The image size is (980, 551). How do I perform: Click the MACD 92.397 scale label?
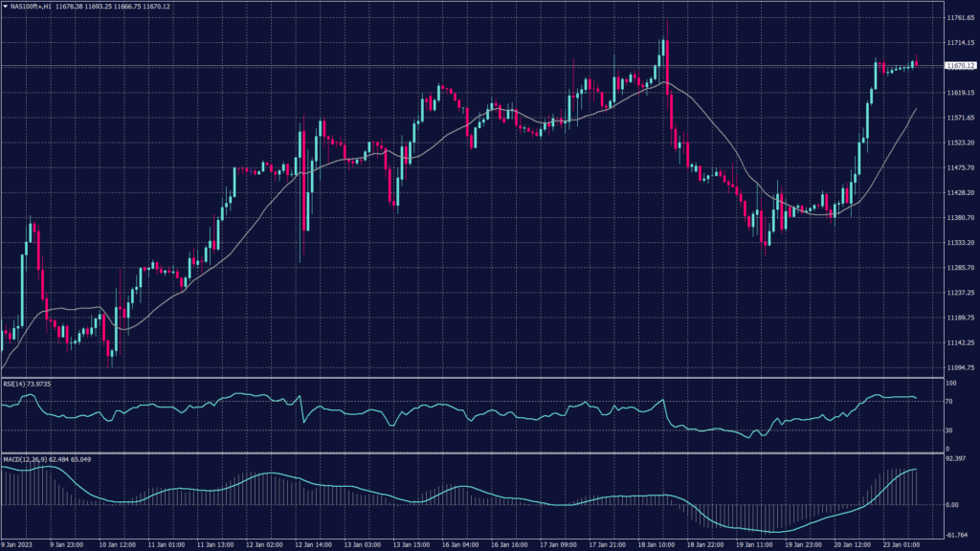pyautogui.click(x=955, y=460)
